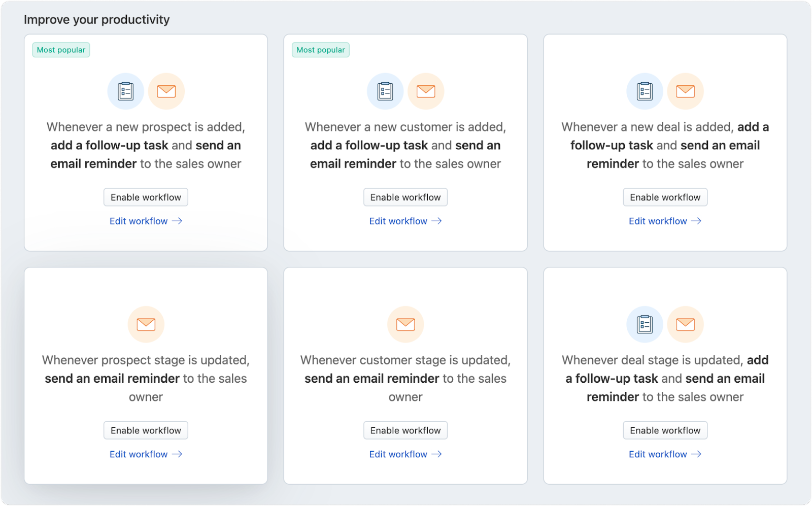Edit workflow for new deal added

665,221
